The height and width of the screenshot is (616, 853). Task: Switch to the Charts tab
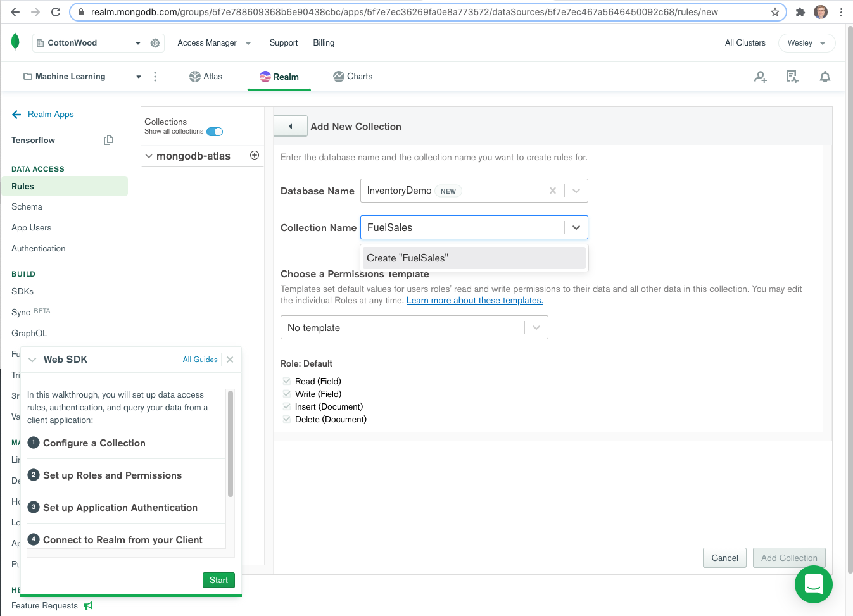[x=353, y=77]
